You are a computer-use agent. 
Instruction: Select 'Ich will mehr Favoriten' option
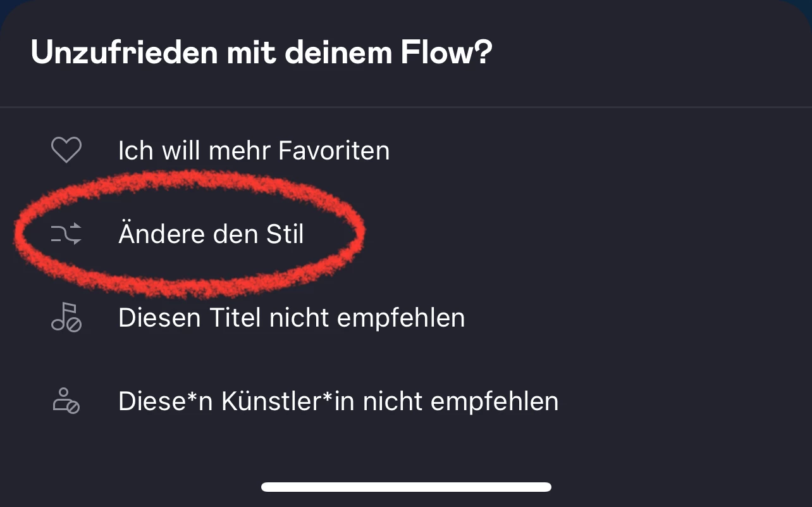(x=253, y=151)
